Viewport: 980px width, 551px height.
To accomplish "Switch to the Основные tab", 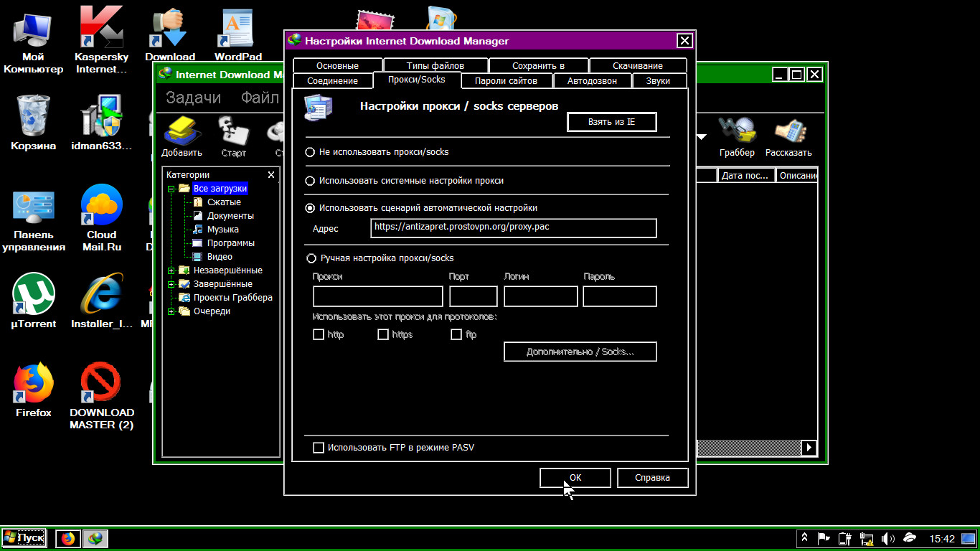I will pyautogui.click(x=337, y=65).
